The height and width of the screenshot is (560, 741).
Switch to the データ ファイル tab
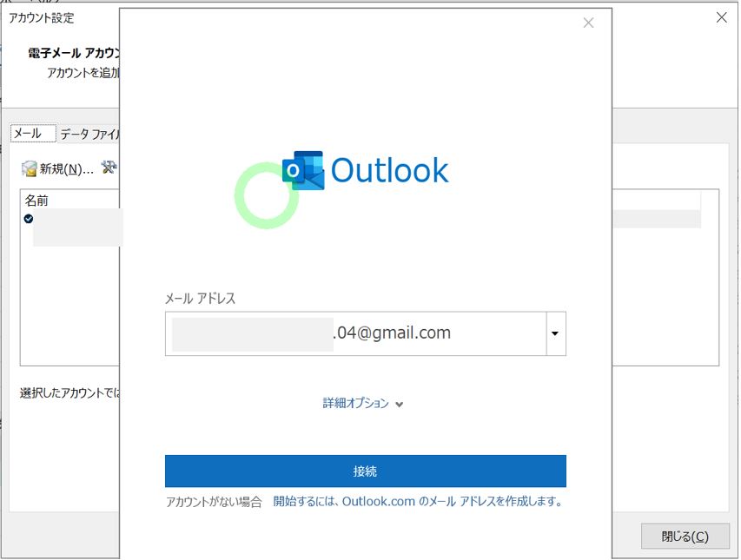click(x=89, y=134)
